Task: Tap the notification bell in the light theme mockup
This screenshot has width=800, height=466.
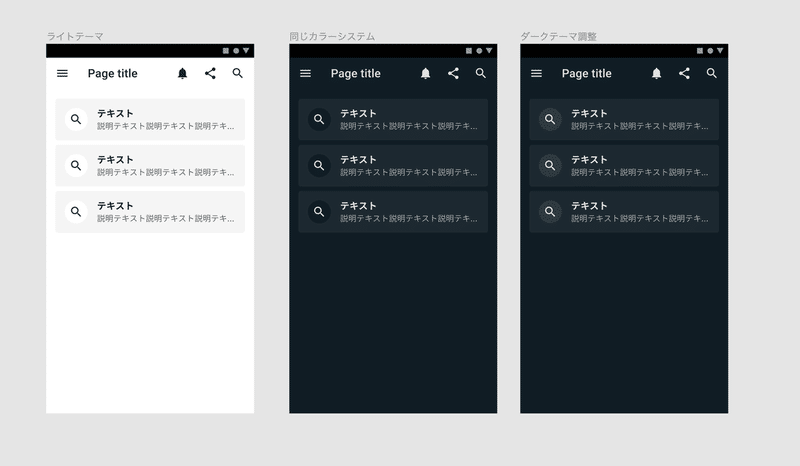Action: click(x=182, y=73)
